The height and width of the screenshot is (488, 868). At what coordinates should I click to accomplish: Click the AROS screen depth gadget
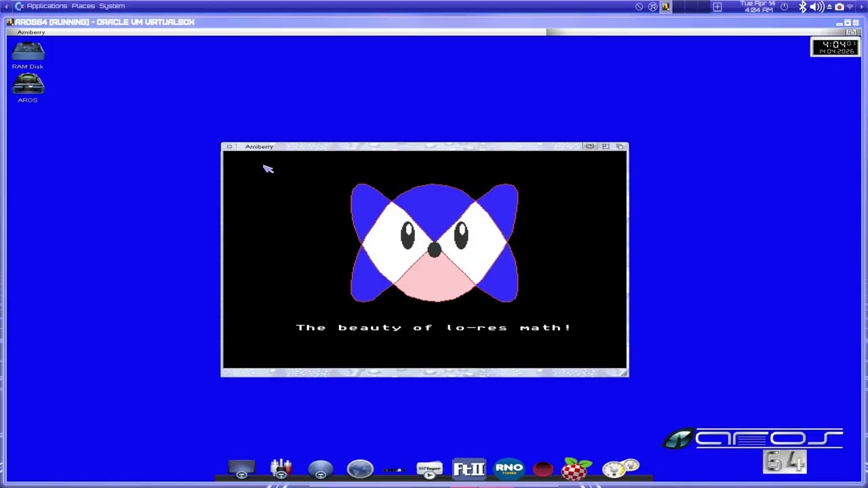(x=852, y=32)
